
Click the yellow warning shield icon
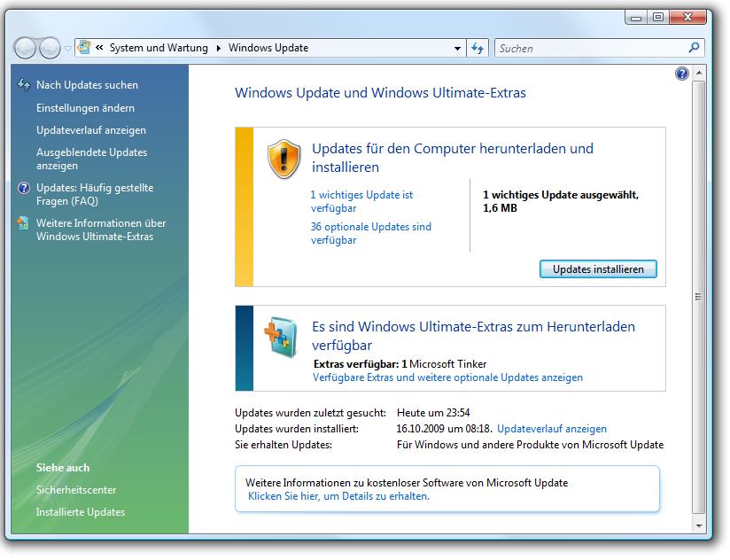tap(283, 159)
